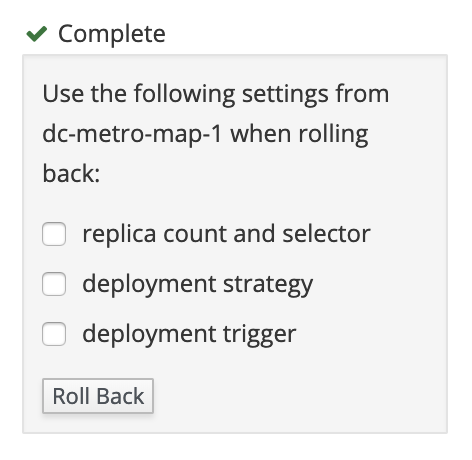
Task: Click the 'Use the following settings from' text
Action: coord(216,95)
